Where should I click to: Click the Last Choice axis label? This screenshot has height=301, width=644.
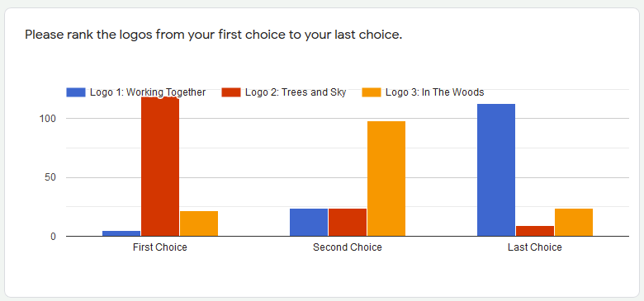click(535, 247)
